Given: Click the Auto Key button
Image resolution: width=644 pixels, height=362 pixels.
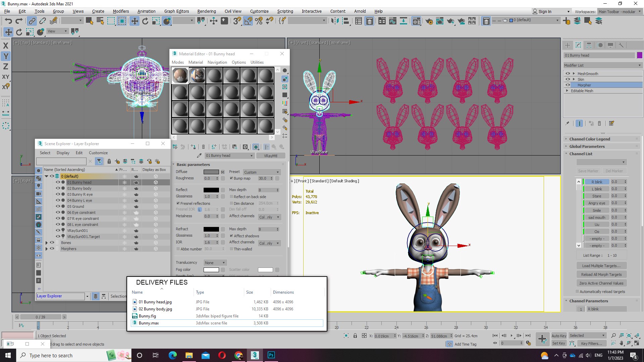Looking at the screenshot, I should pyautogui.click(x=559, y=336).
